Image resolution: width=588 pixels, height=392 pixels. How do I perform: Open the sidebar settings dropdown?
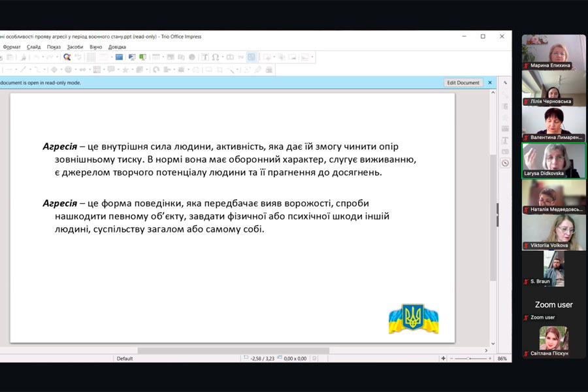pos(505,83)
